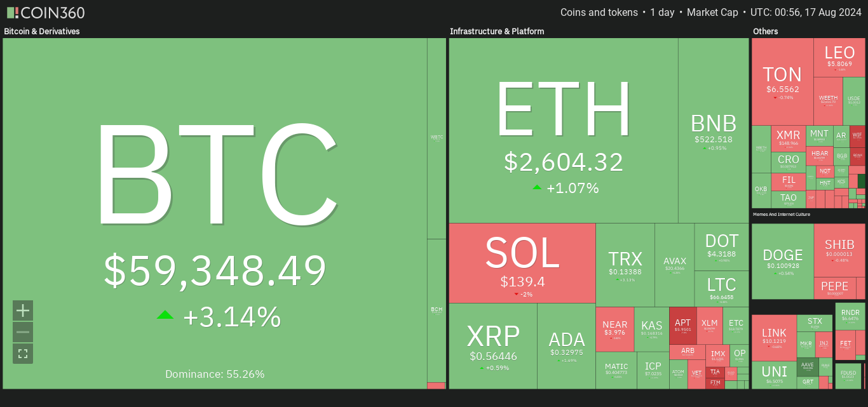Open the Coins and tokens filter

pyautogui.click(x=599, y=12)
